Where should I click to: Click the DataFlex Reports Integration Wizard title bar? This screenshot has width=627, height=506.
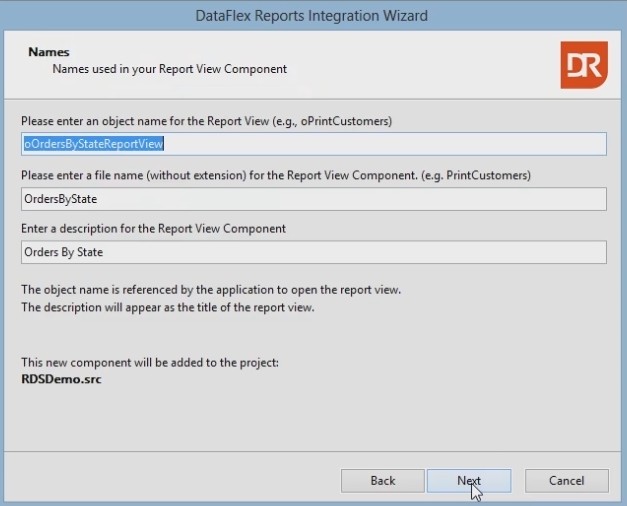(x=313, y=15)
